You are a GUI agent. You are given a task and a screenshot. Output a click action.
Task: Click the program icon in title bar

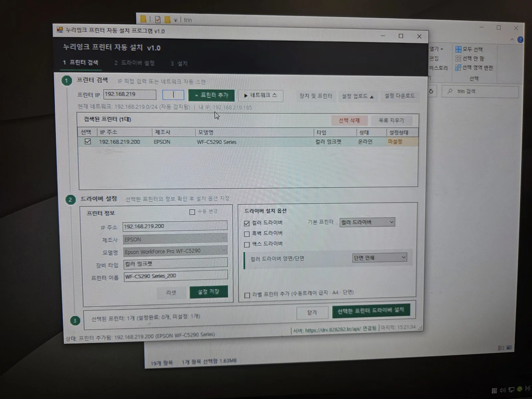click(x=60, y=30)
